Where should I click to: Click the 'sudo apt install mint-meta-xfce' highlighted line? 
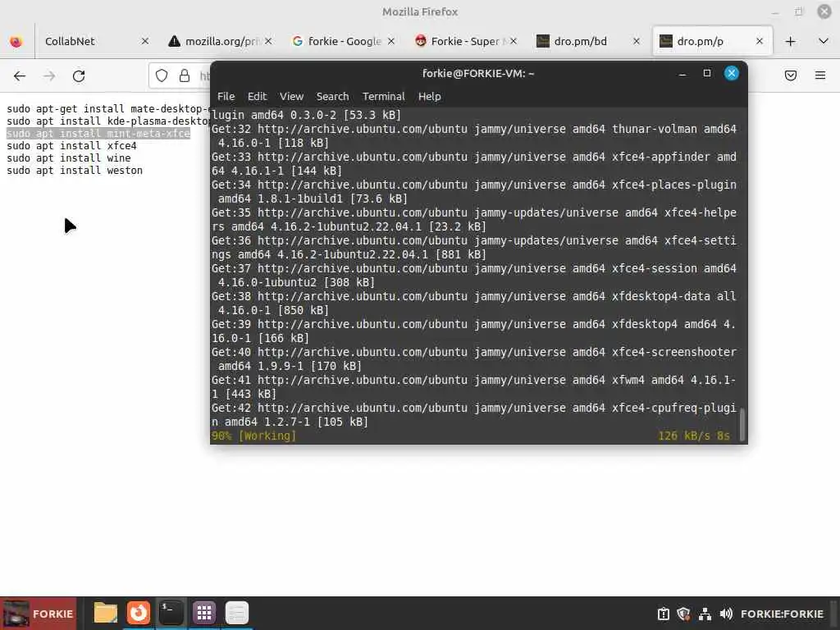pos(98,134)
